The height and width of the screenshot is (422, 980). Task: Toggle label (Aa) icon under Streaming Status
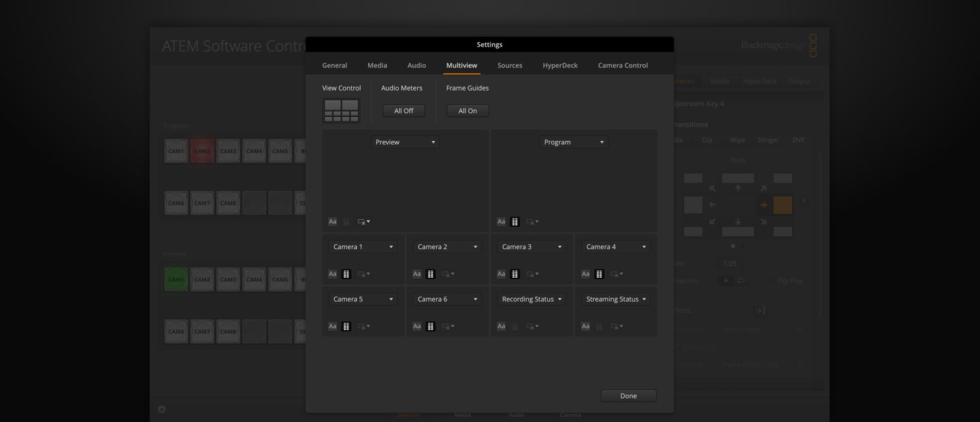(585, 327)
